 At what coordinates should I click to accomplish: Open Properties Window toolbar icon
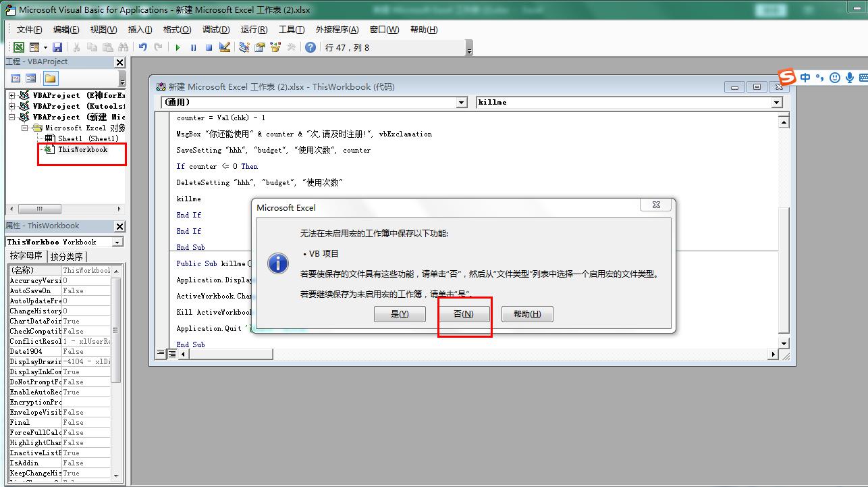point(260,47)
